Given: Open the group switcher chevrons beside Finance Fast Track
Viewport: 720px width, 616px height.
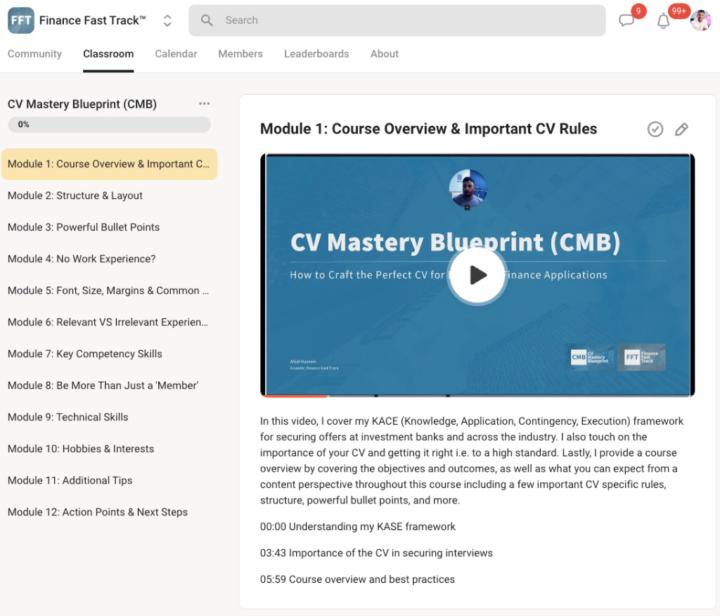Looking at the screenshot, I should click(167, 21).
